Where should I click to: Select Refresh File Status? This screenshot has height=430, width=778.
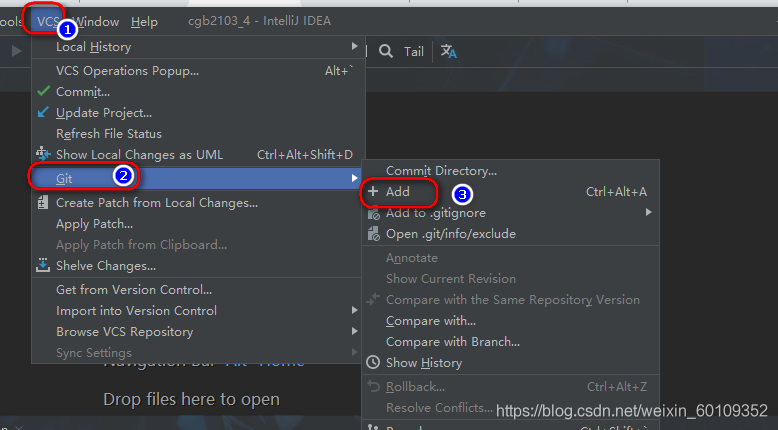109,134
